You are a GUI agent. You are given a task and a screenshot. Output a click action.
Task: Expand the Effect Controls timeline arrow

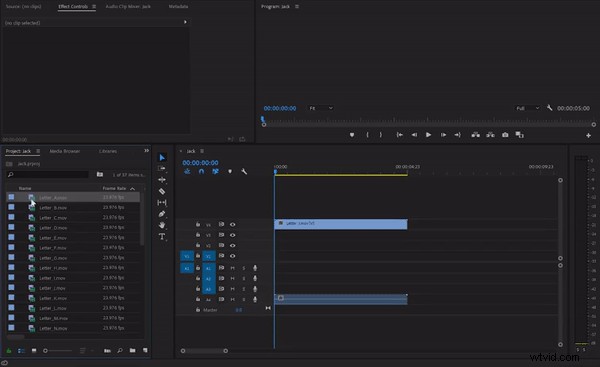coord(185,22)
